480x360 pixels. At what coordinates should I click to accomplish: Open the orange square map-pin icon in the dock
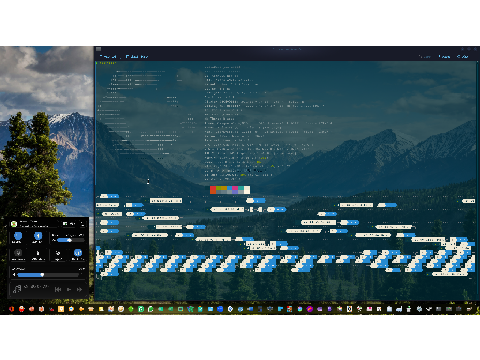pyautogui.click(x=61, y=309)
